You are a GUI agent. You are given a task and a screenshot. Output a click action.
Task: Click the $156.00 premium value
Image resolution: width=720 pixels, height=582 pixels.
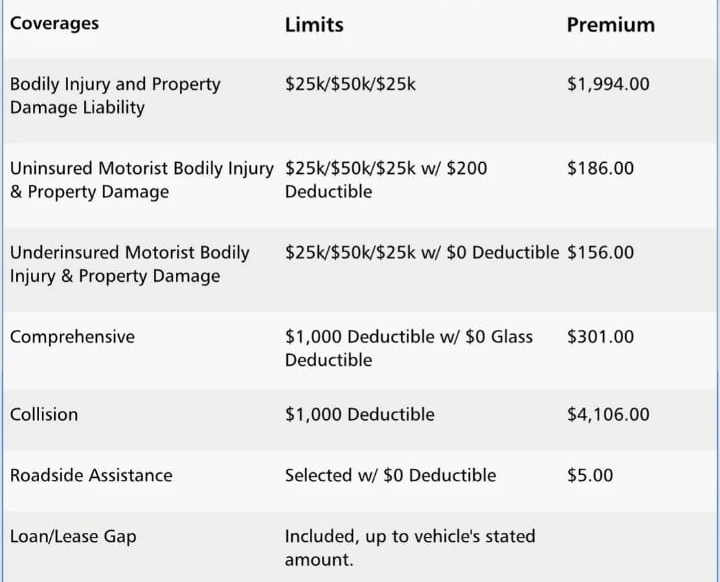pyautogui.click(x=600, y=253)
